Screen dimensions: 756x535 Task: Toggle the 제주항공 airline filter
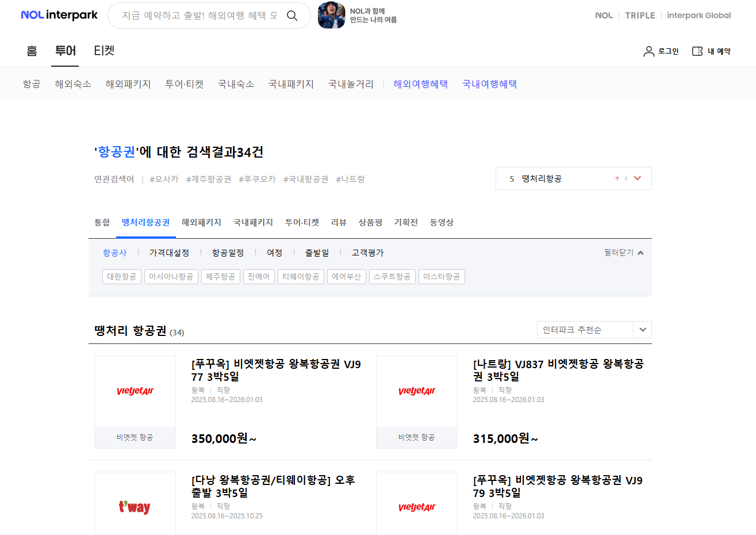(221, 277)
